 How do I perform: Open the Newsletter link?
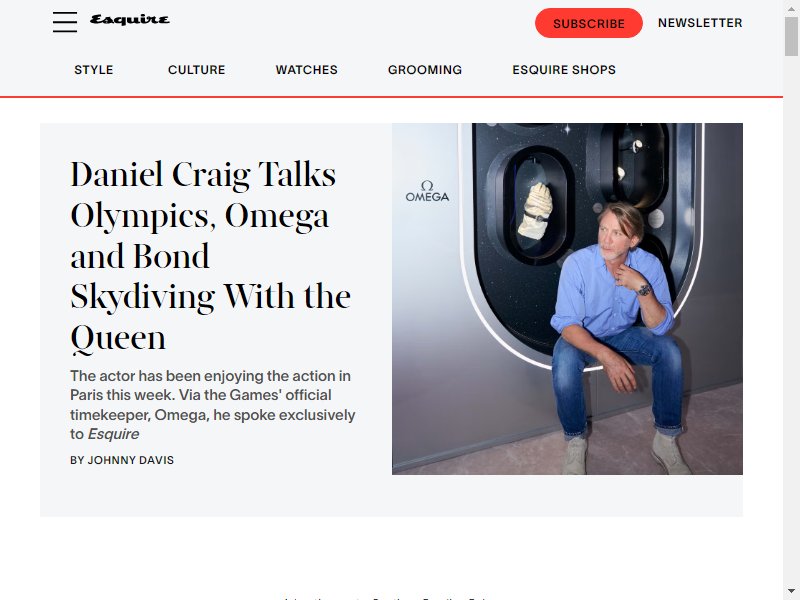(x=700, y=23)
